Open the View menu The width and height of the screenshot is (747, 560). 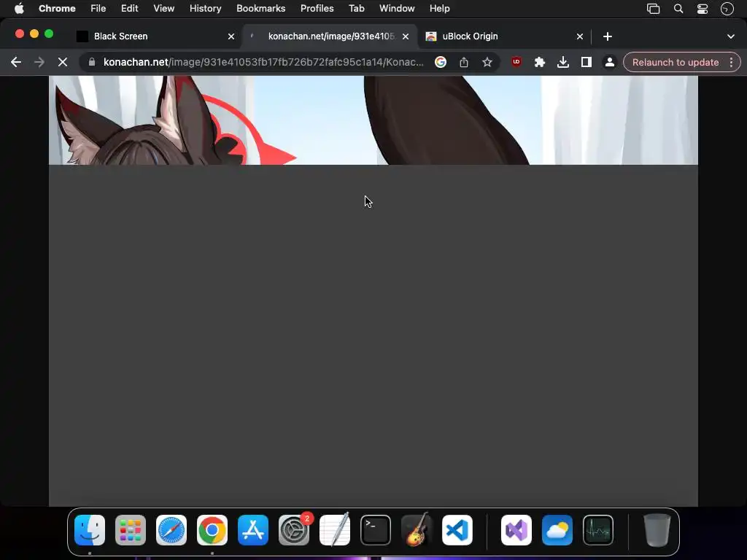click(164, 9)
